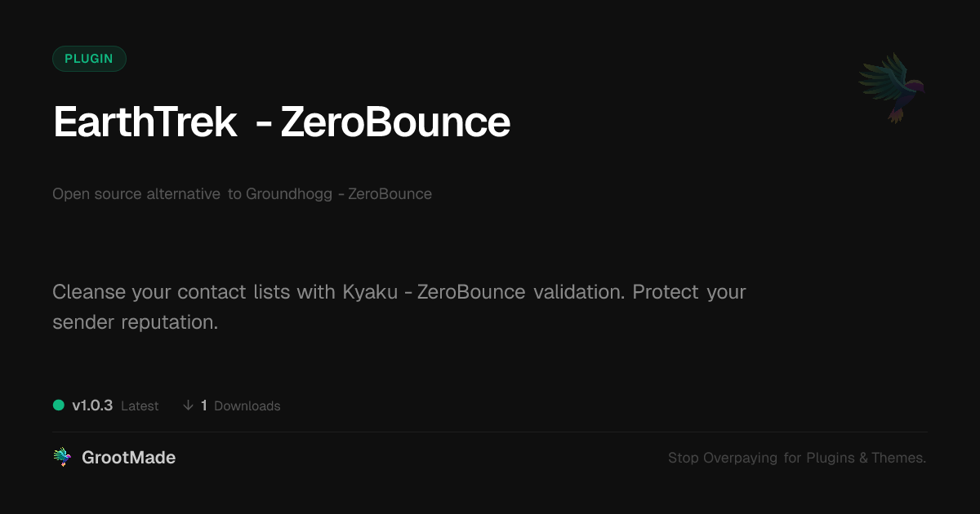980x514 pixels.
Task: Click the download count number 1
Action: point(204,405)
